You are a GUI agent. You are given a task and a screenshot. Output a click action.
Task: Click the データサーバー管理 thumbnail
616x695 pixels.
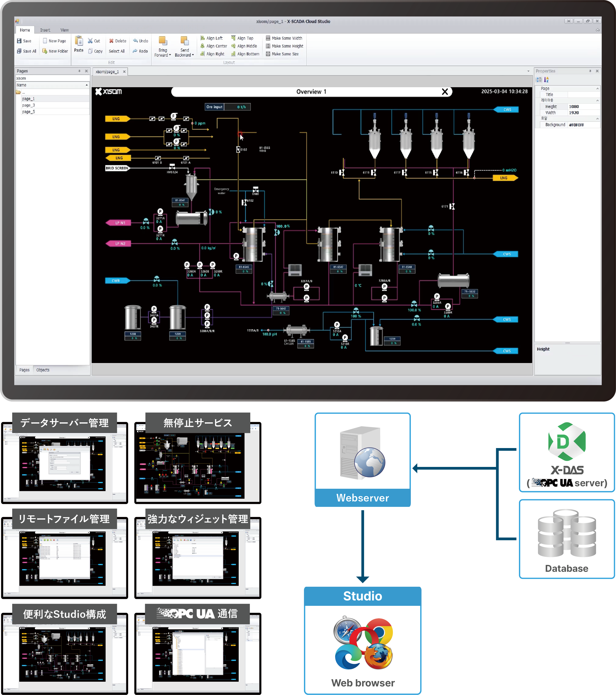tap(65, 458)
